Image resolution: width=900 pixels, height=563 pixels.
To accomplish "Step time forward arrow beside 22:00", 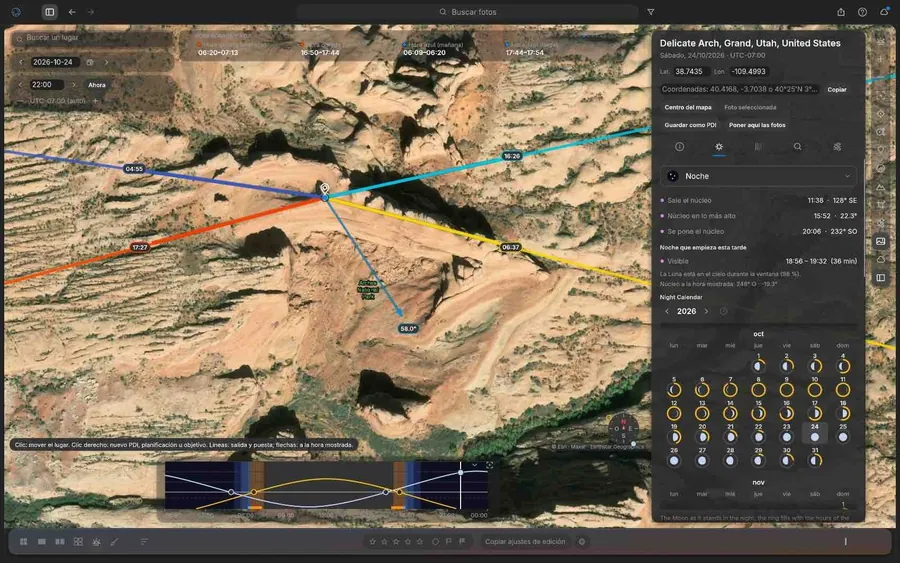I will point(73,84).
